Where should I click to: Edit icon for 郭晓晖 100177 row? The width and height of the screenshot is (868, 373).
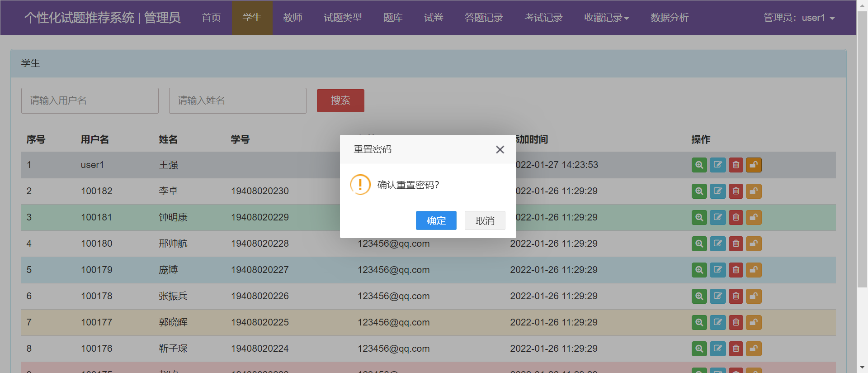coord(717,322)
